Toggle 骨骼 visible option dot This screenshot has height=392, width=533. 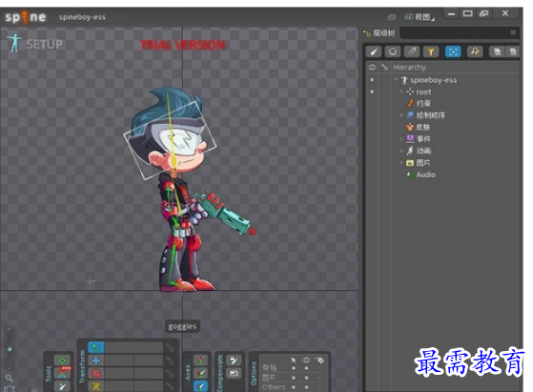306,368
